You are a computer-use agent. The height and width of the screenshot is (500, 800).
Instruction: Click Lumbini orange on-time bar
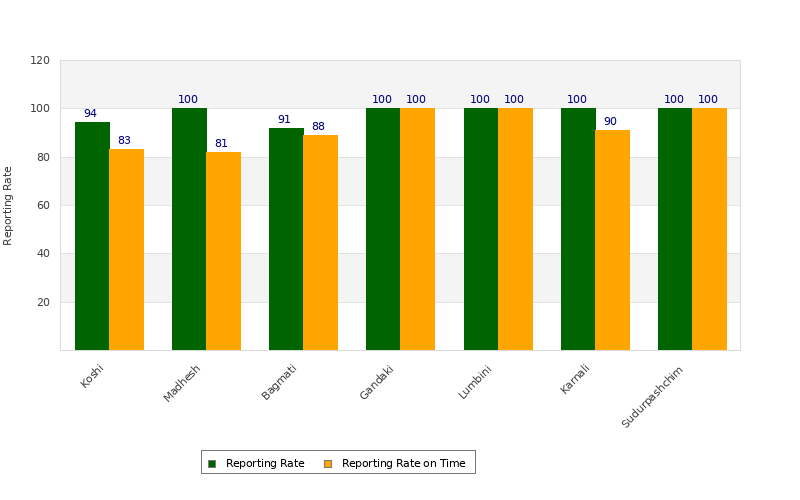pyautogui.click(x=515, y=229)
